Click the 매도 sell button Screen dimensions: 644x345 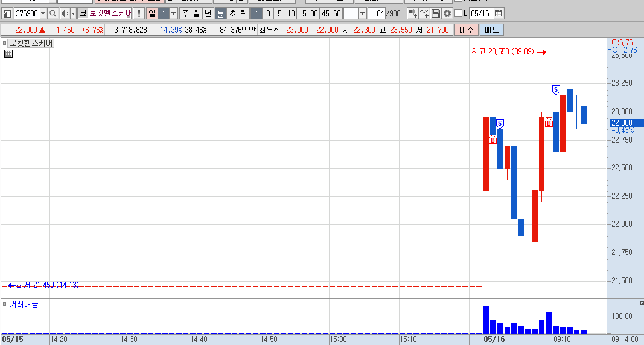[492, 30]
